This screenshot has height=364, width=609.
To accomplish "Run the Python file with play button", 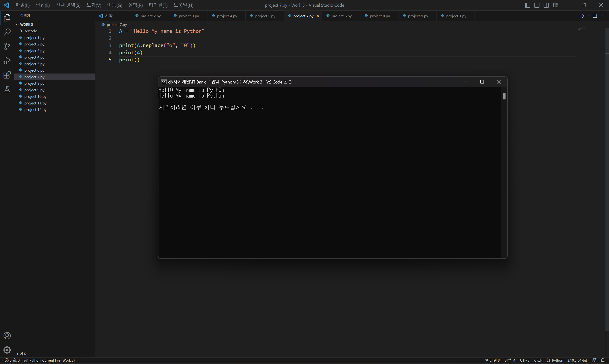I will (583, 16).
